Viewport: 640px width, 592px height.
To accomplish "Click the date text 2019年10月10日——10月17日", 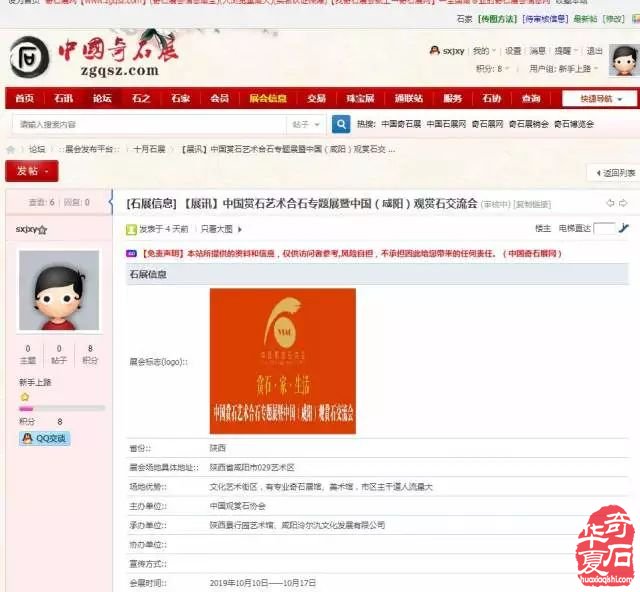I will click(x=262, y=583).
